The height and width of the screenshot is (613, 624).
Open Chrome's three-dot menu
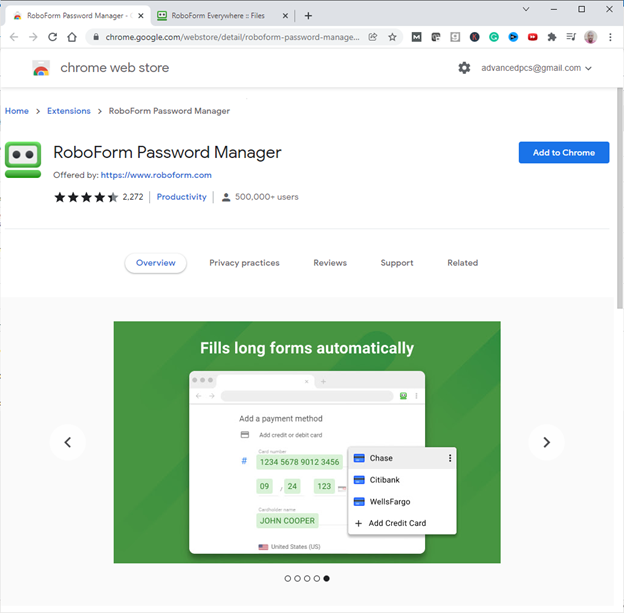pyautogui.click(x=610, y=37)
